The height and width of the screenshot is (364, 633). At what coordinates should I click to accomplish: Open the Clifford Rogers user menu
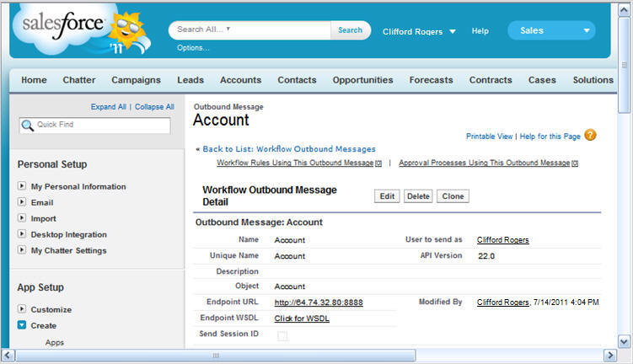[x=419, y=31]
